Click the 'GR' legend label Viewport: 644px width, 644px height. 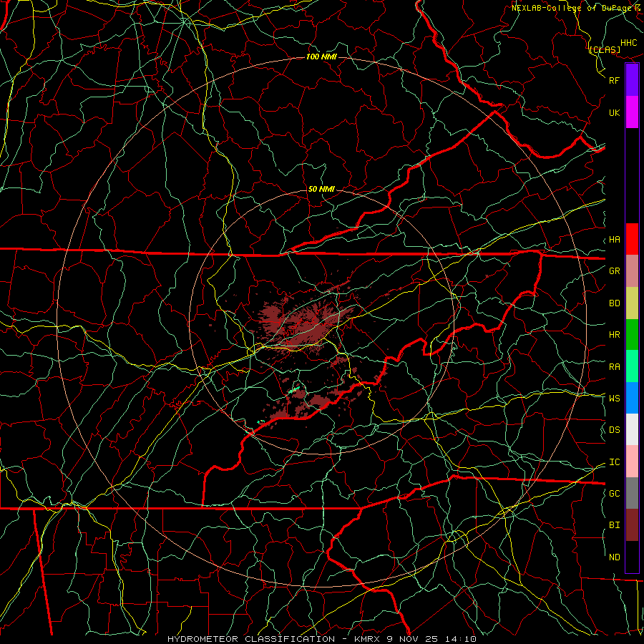coord(615,271)
